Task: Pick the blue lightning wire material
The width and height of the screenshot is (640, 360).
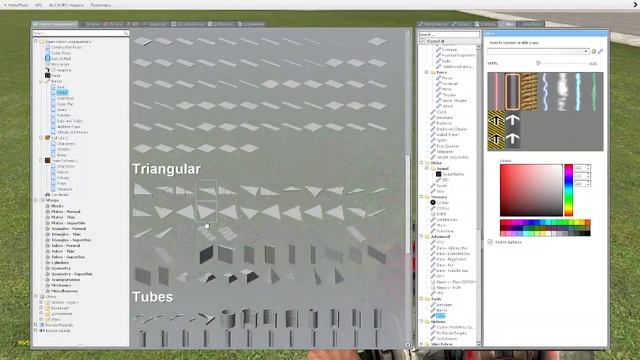Action: click(x=545, y=92)
